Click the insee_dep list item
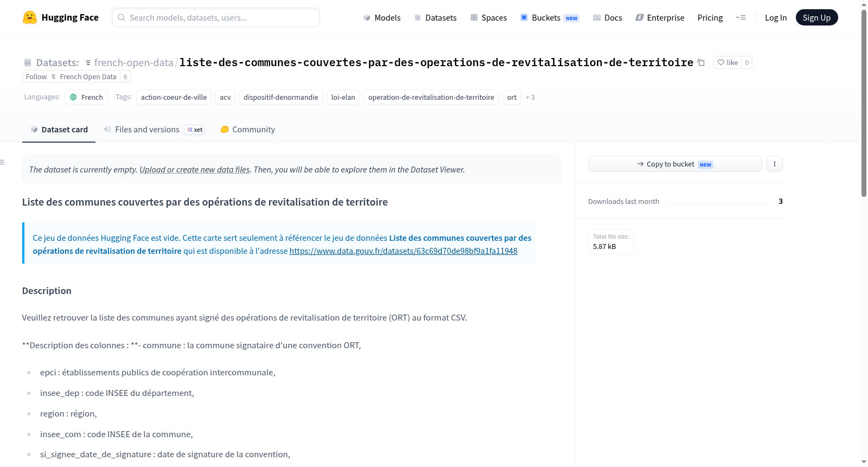This screenshot has height=467, width=868. (117, 393)
